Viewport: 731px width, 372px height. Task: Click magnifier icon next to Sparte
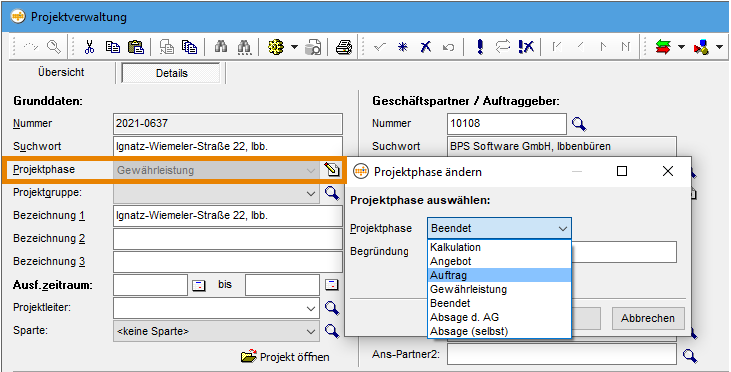click(331, 331)
